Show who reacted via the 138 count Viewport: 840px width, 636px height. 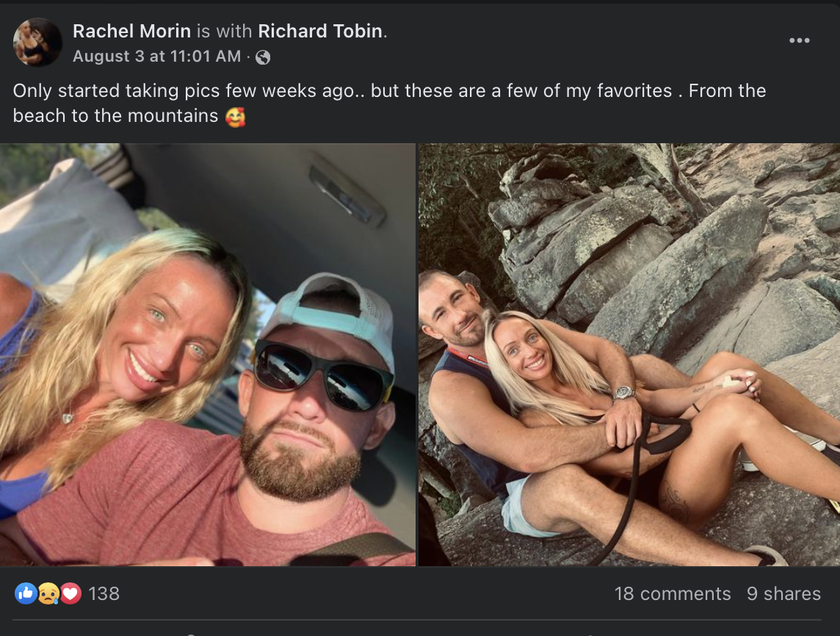[104, 593]
